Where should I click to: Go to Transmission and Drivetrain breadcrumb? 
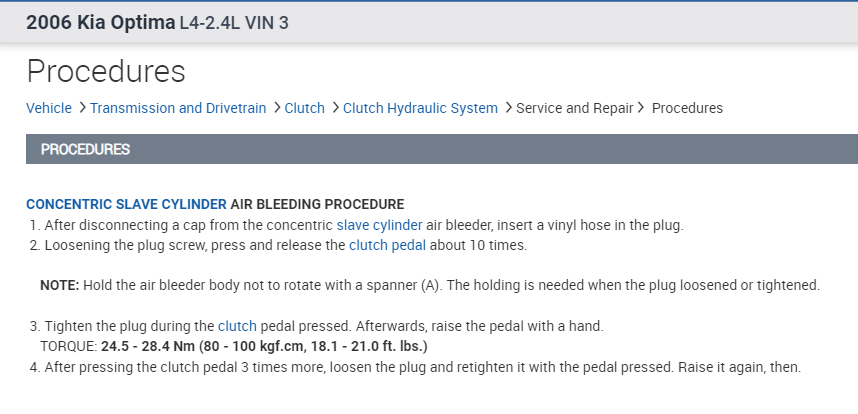(x=180, y=108)
